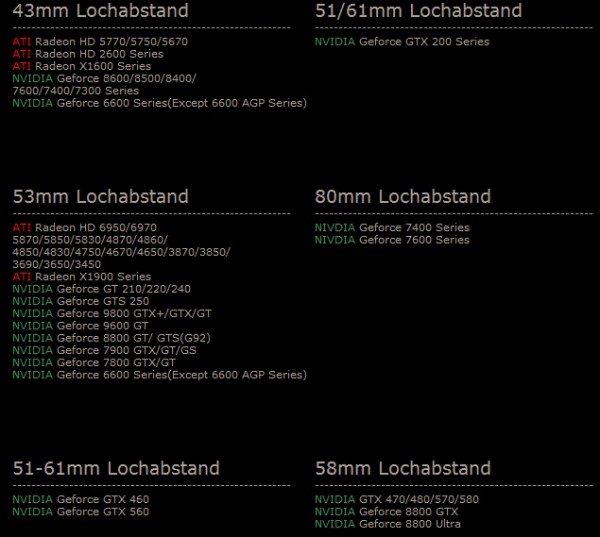Click ATI Radeon HD 6950/6970 line

coord(85,227)
